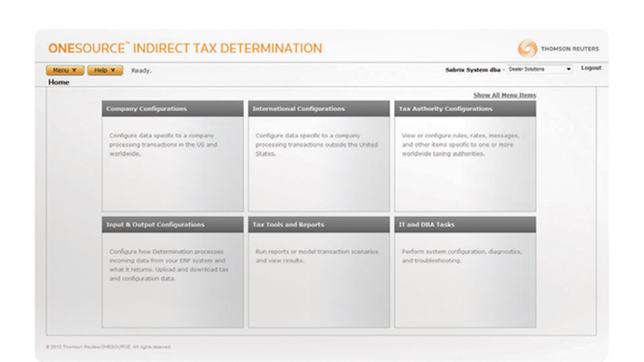The image size is (644, 362).
Task: Click the 'Sabrix System dba' user label
Action: tap(473, 70)
